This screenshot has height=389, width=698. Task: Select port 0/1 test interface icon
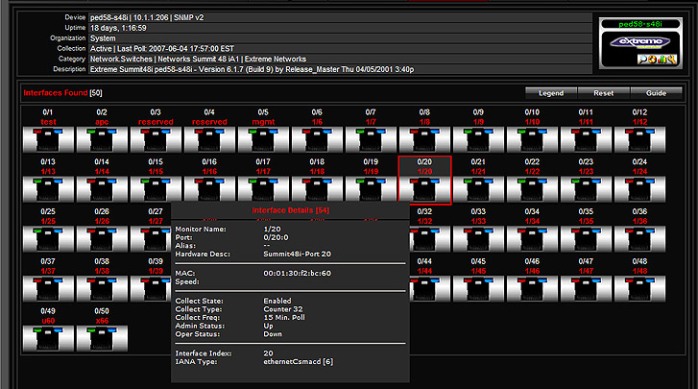coord(48,140)
